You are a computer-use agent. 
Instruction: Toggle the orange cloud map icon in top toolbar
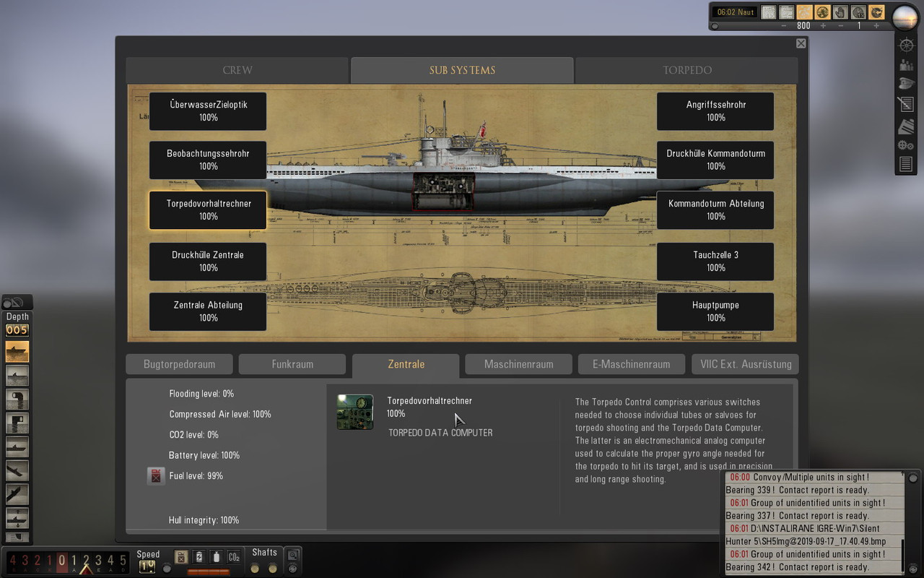[x=805, y=12]
